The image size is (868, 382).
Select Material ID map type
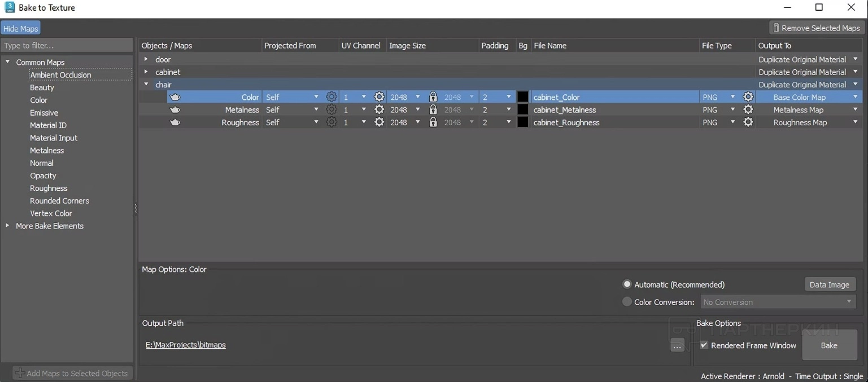pos(48,125)
